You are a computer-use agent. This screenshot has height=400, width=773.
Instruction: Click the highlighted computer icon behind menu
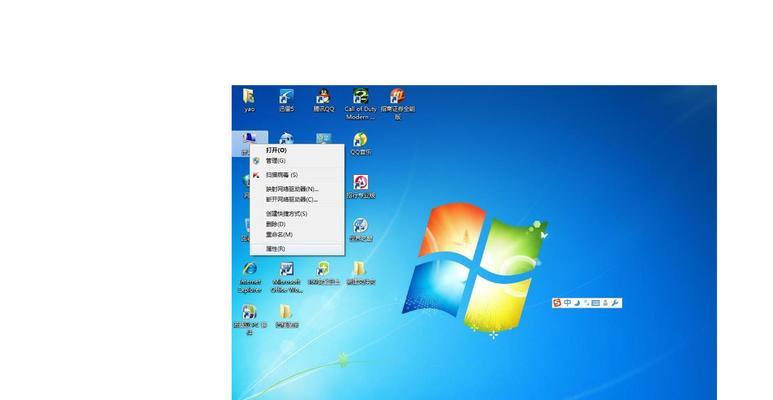[x=249, y=138]
